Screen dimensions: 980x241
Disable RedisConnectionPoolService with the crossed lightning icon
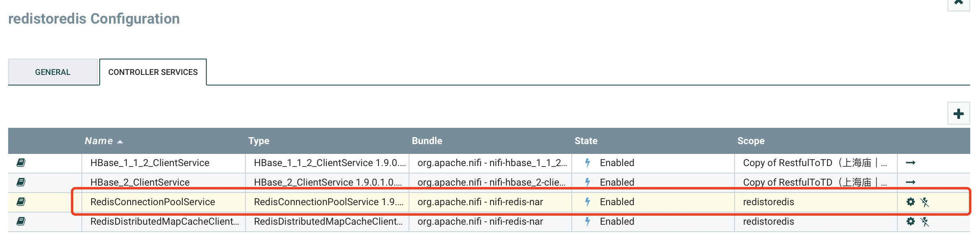pos(925,202)
